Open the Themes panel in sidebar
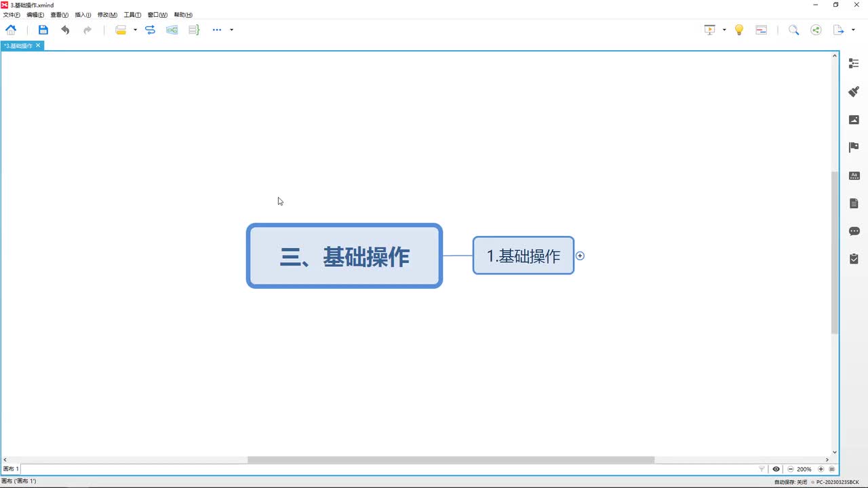This screenshot has width=868, height=488. click(x=854, y=176)
